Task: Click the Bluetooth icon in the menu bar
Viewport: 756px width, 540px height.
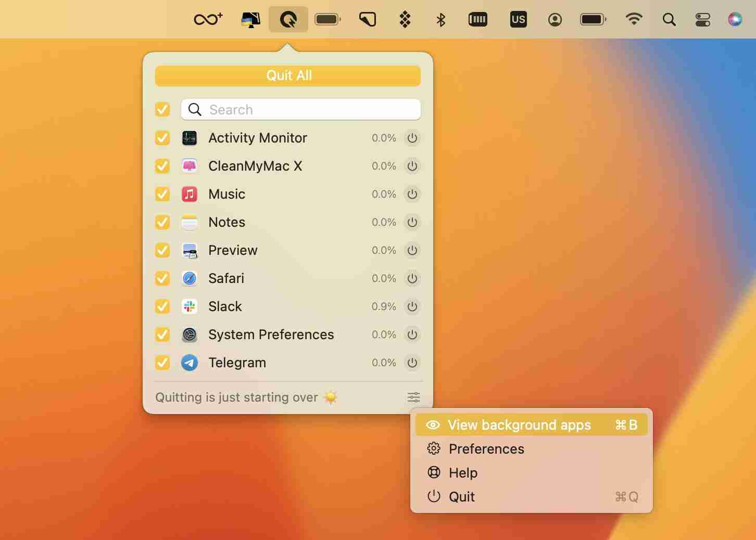Action: click(x=440, y=20)
